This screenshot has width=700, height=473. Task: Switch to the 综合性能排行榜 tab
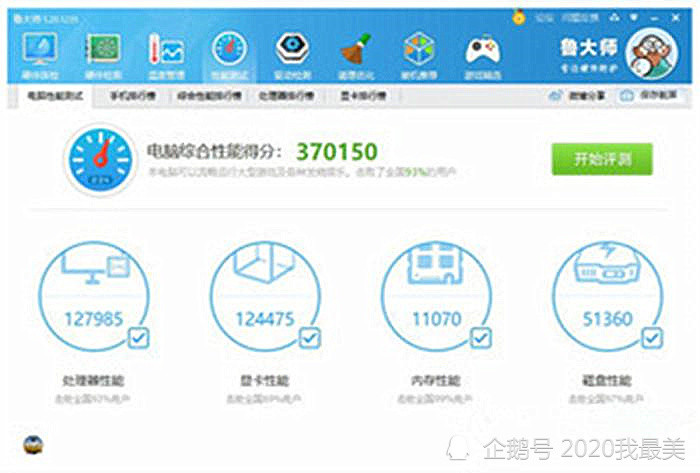(x=209, y=95)
